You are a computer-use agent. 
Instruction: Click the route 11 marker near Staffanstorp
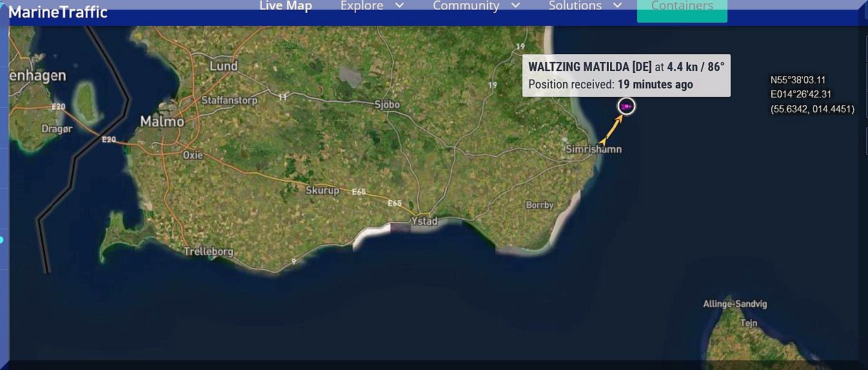click(282, 97)
